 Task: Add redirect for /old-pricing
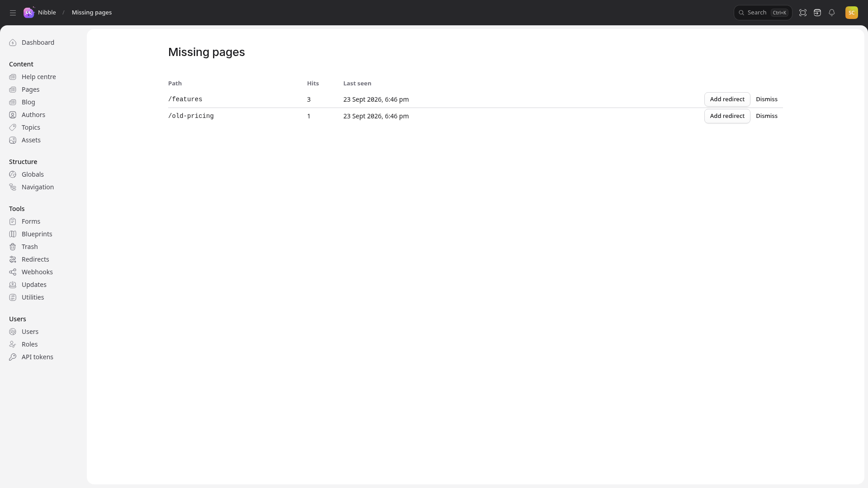coord(727,116)
